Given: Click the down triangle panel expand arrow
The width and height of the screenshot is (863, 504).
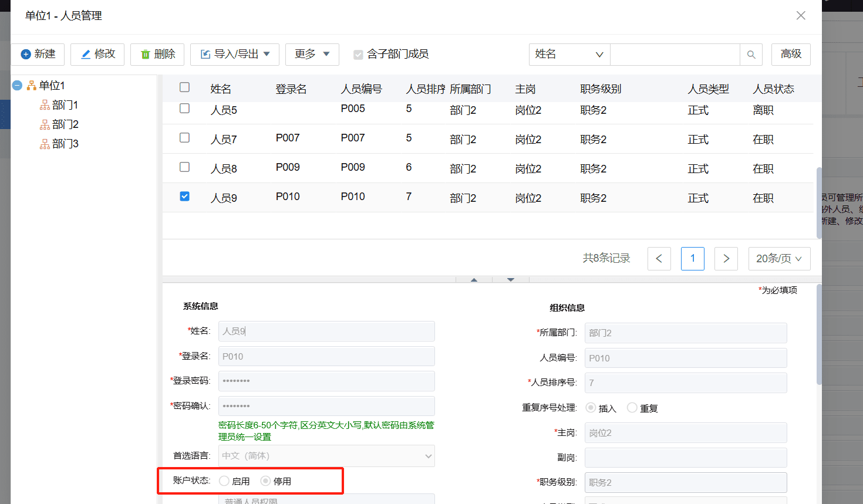Looking at the screenshot, I should (511, 280).
